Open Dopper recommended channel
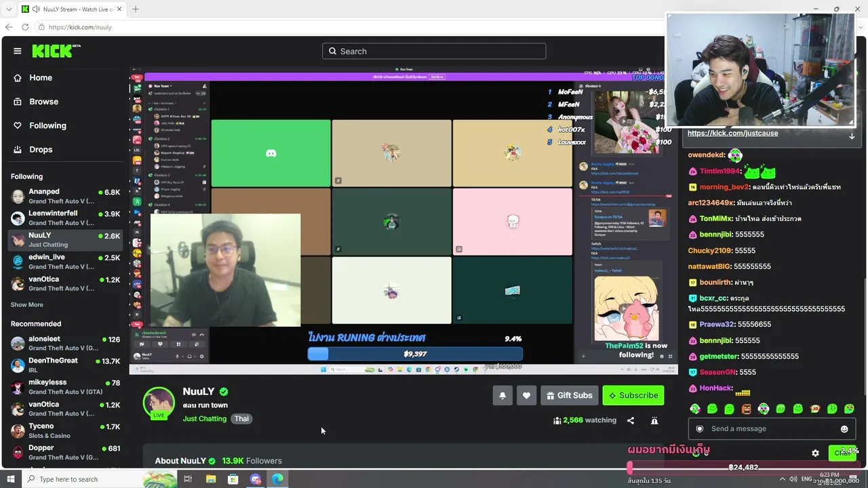 tap(65, 453)
